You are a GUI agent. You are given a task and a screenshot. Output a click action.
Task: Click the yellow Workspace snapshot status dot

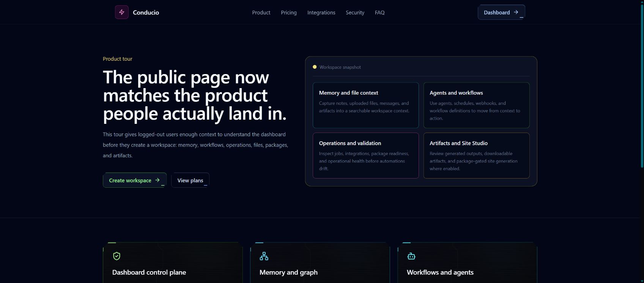point(315,67)
